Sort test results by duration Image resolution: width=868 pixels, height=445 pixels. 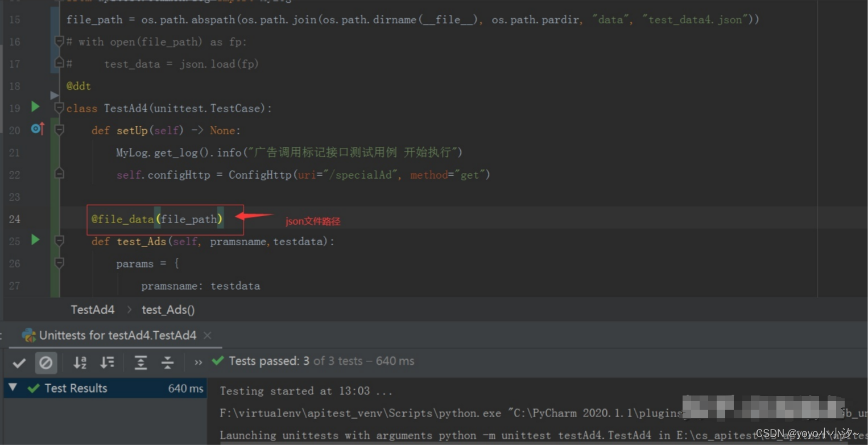(x=108, y=362)
